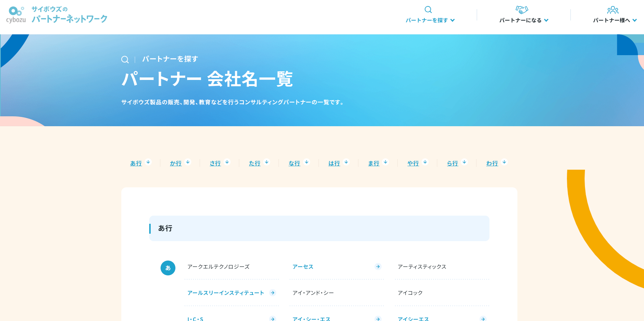Click the アーティスティックス company name
The width and height of the screenshot is (644, 321).
tap(422, 267)
